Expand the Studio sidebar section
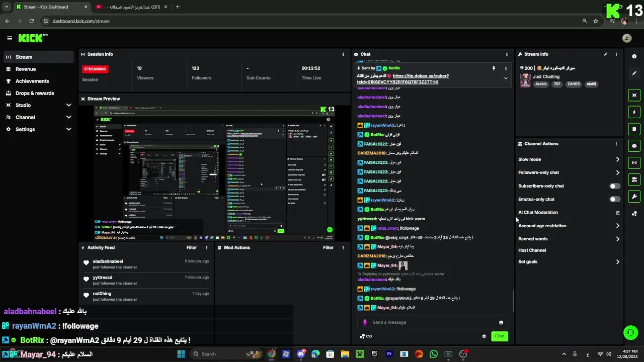The width and height of the screenshot is (644, 362). pyautogui.click(x=69, y=105)
